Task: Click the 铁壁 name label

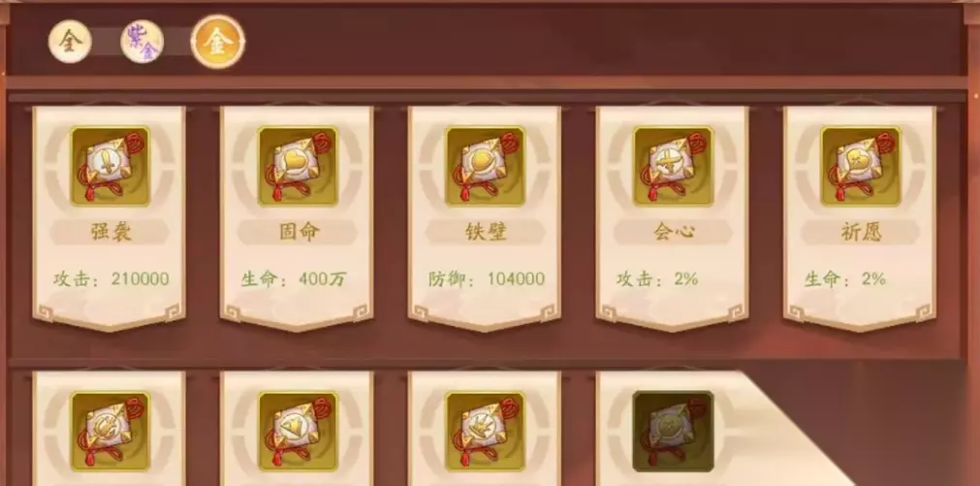Action: click(486, 232)
